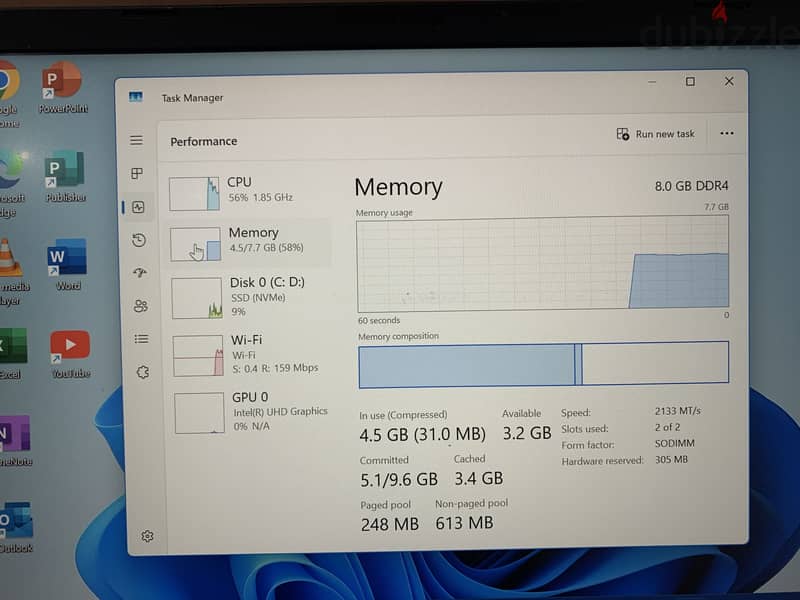
Task: Click the CPU 56% 1.85 GHz entry label
Action: (260, 190)
